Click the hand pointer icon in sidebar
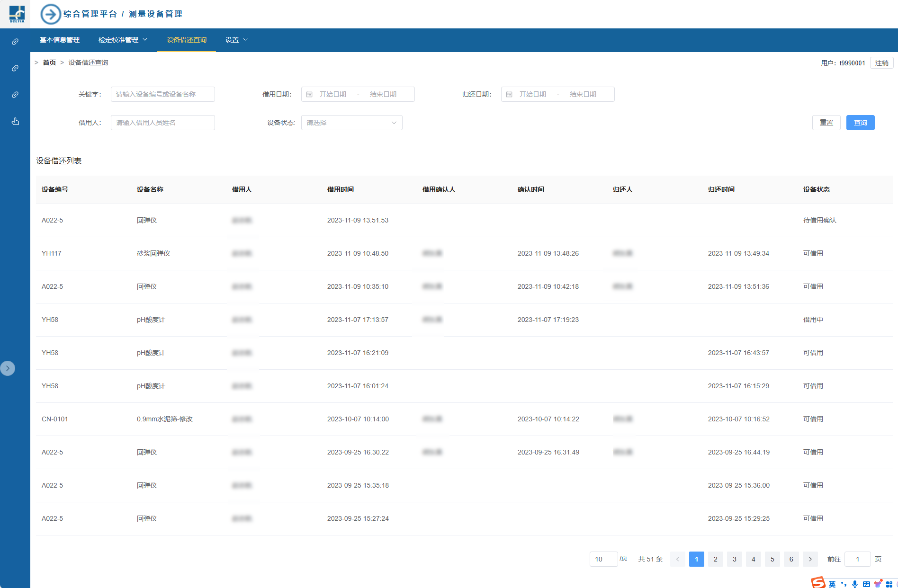The height and width of the screenshot is (588, 898). (15, 122)
